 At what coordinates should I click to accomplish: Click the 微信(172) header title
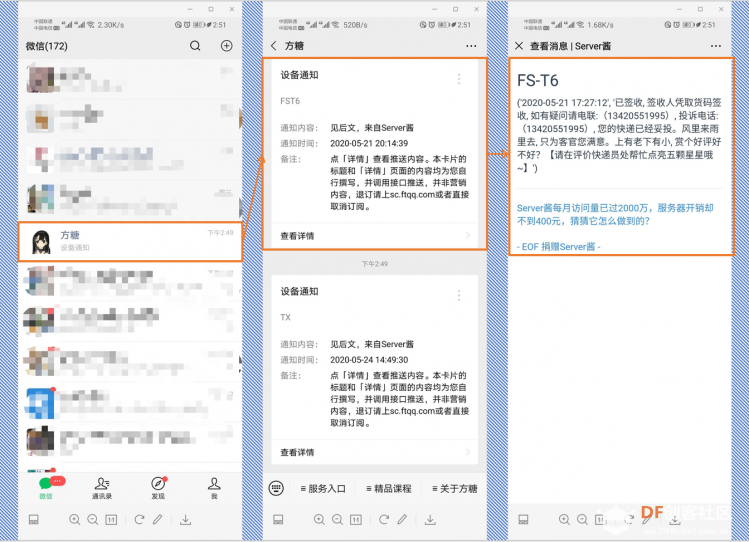(46, 46)
